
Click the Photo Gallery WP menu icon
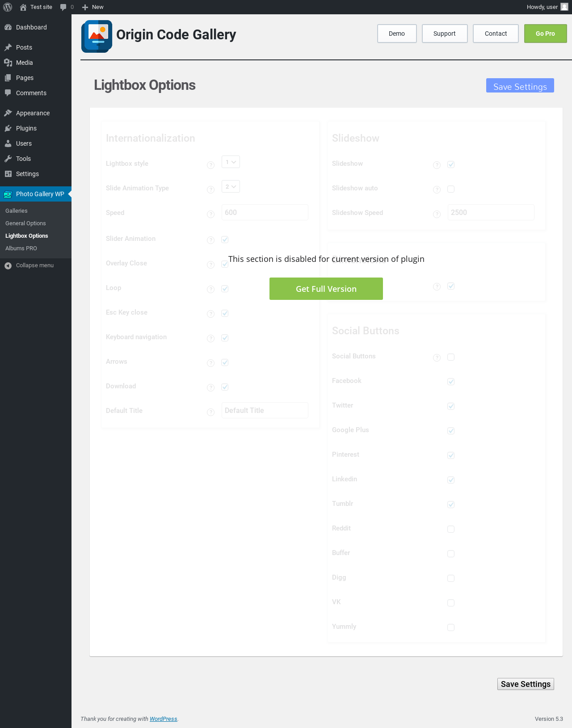(8, 194)
